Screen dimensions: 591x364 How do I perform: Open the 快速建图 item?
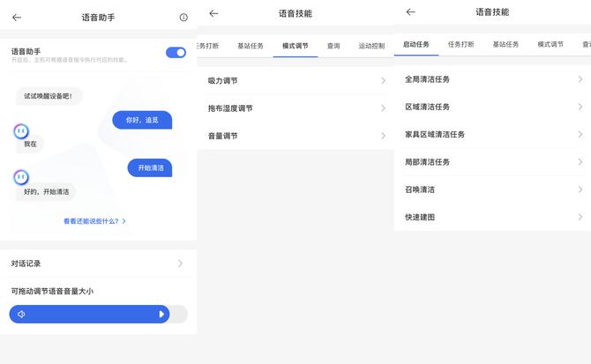[492, 217]
